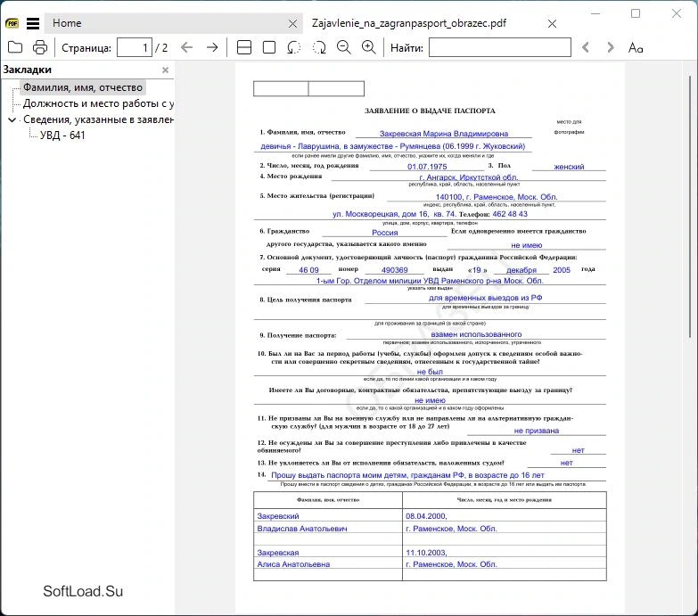Click child's date 08.04.2000
Viewport: 698px width, 616px height.
(x=426, y=516)
